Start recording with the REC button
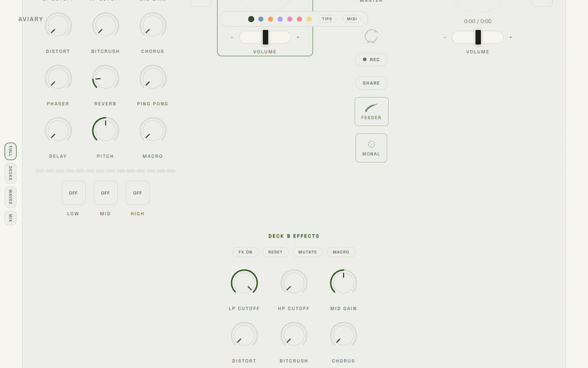588x368 pixels. (371, 59)
